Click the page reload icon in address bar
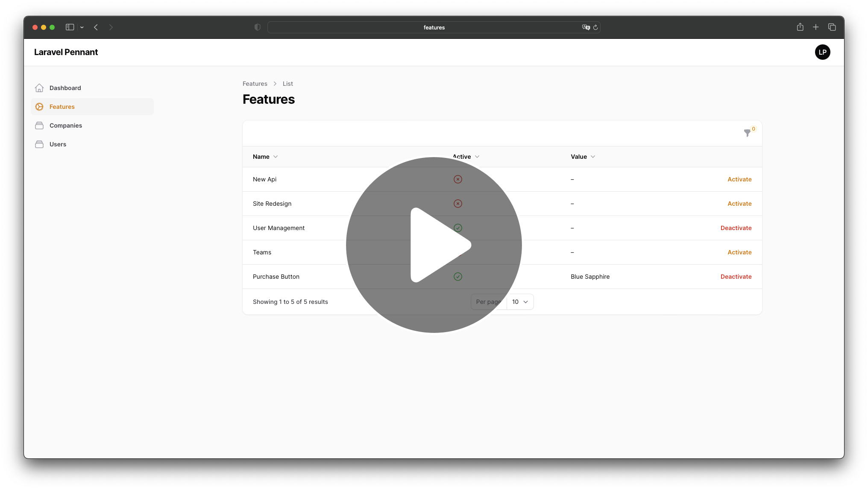The width and height of the screenshot is (868, 490). [x=595, y=27]
